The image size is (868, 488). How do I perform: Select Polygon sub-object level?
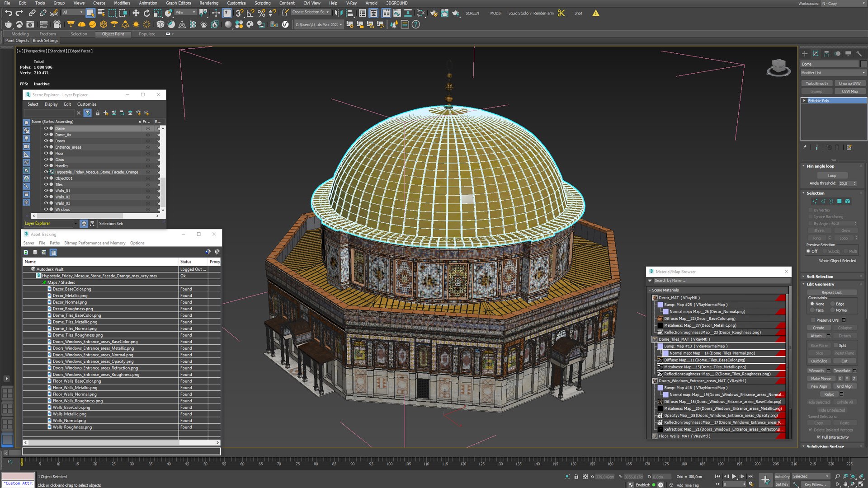click(839, 202)
